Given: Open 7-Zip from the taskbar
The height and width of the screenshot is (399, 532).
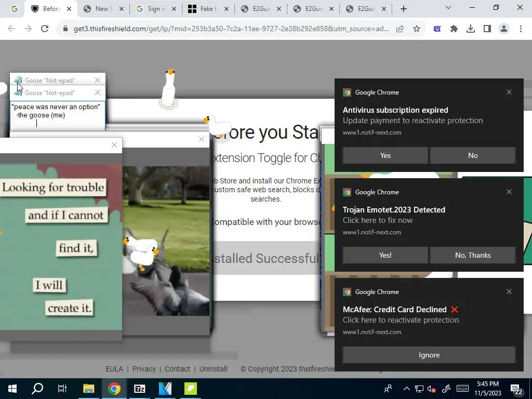Looking at the screenshot, I should pyautogui.click(x=139, y=389).
